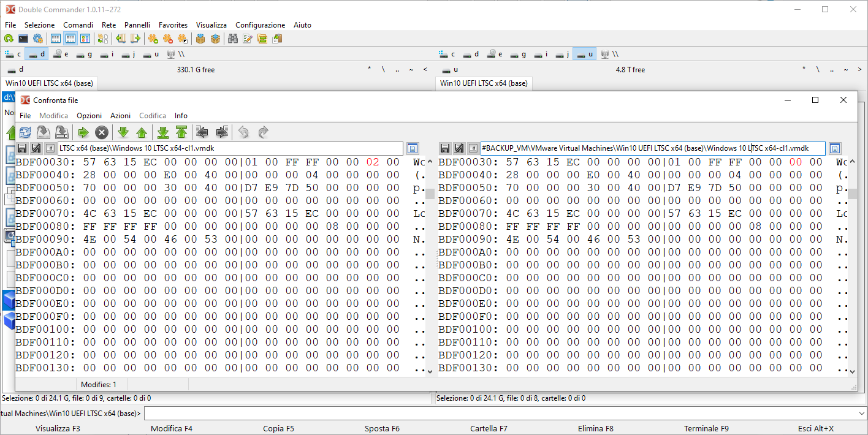The height and width of the screenshot is (435, 868).
Task: Jump to first difference icon
Action: tap(181, 132)
